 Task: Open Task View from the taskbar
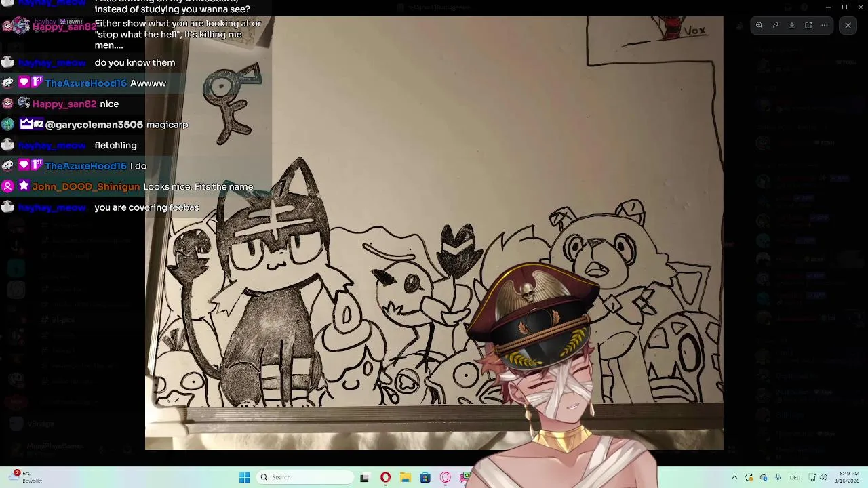click(x=364, y=477)
